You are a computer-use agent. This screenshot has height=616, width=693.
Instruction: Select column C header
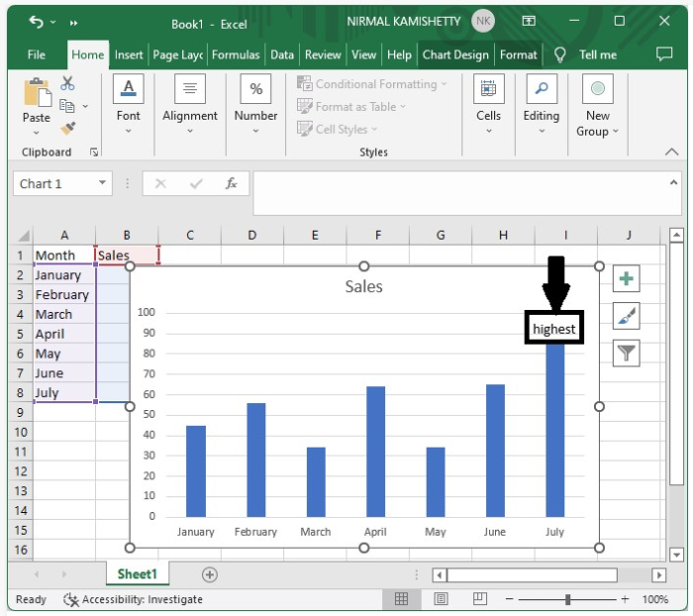(190, 236)
